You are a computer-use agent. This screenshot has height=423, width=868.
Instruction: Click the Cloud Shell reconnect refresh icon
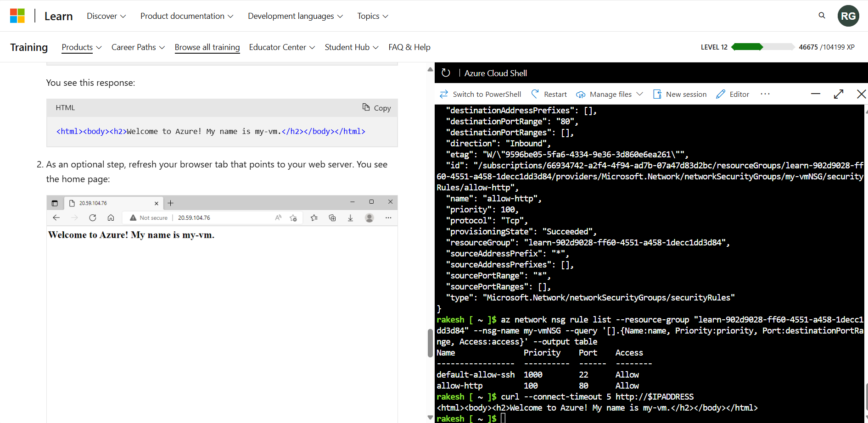pyautogui.click(x=445, y=73)
